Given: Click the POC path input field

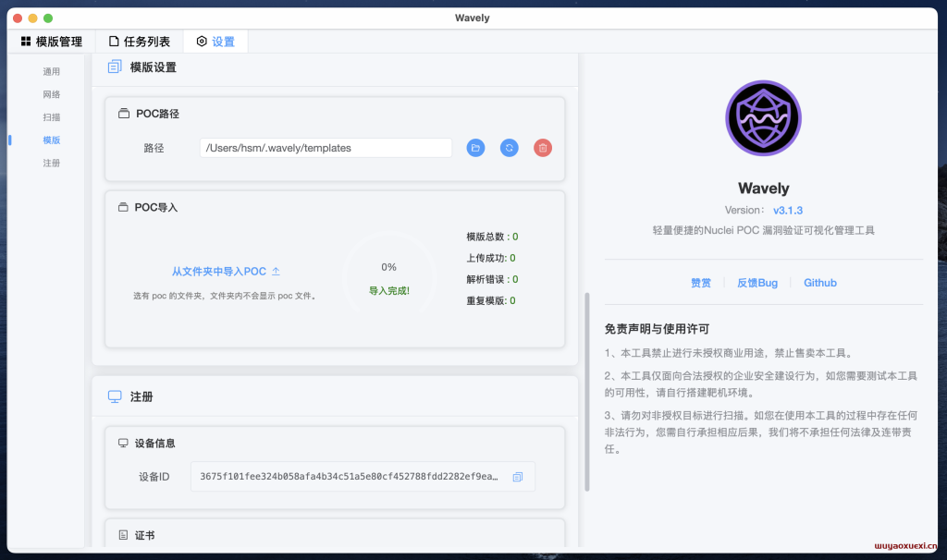Looking at the screenshot, I should click(326, 148).
